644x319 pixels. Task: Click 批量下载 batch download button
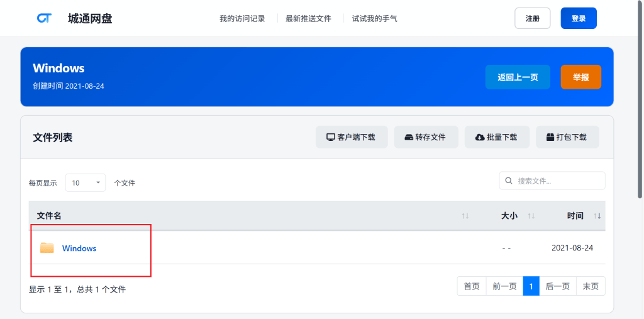coord(496,137)
